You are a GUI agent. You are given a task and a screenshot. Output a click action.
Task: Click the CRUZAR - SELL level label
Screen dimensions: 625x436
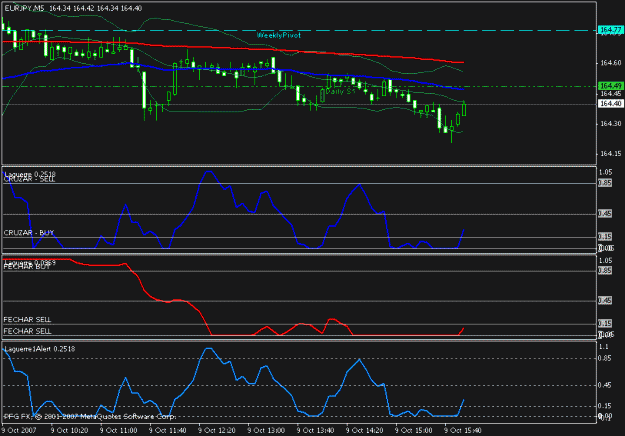point(29,180)
